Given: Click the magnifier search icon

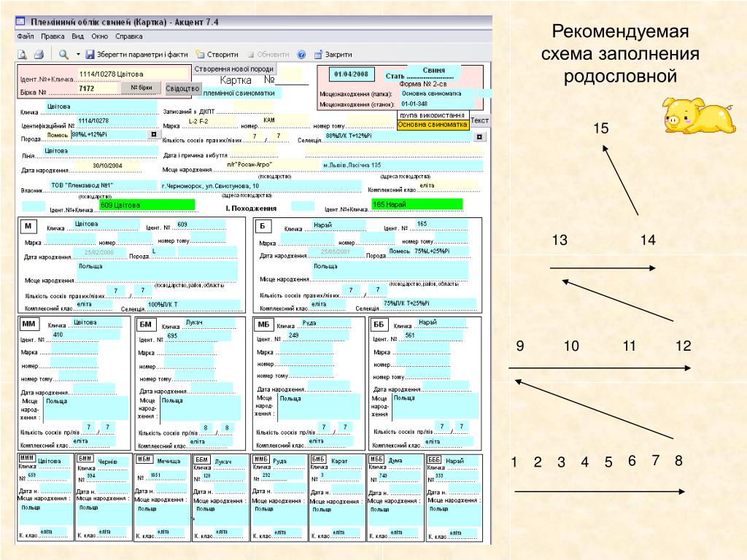Looking at the screenshot, I should (x=63, y=54).
